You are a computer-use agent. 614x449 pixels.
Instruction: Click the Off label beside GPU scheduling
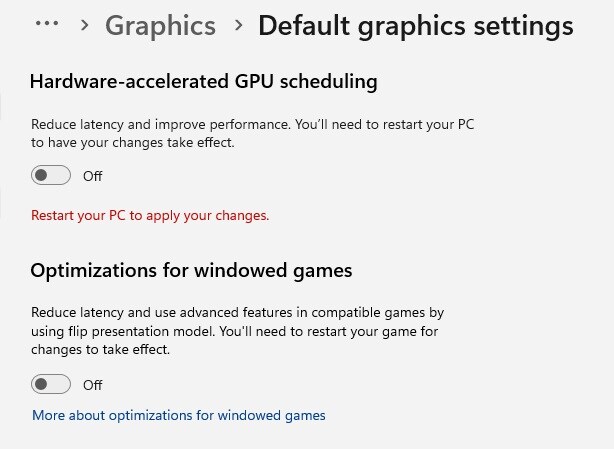(93, 176)
